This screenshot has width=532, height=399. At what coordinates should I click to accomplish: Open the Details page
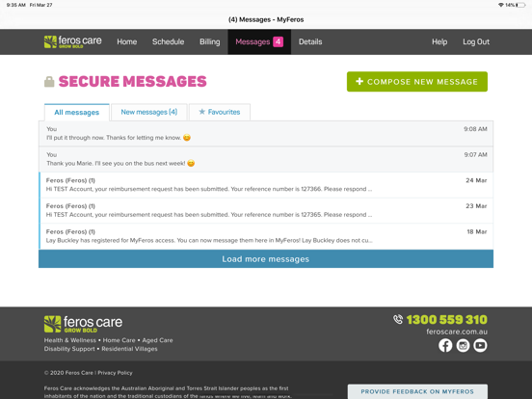(x=310, y=41)
